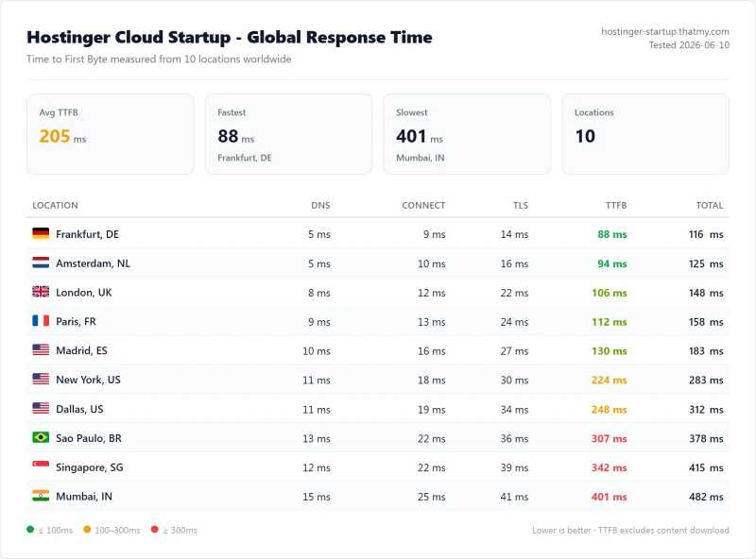
Task: Click 'Frankfurt, DE' in the Fastest card
Action: [x=245, y=158]
